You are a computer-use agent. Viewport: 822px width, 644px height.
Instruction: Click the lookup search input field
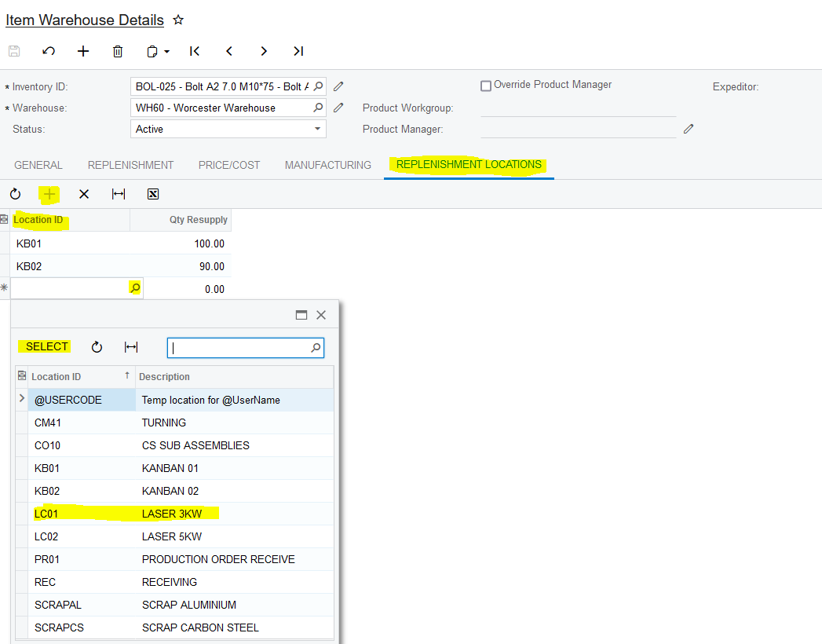click(239, 347)
